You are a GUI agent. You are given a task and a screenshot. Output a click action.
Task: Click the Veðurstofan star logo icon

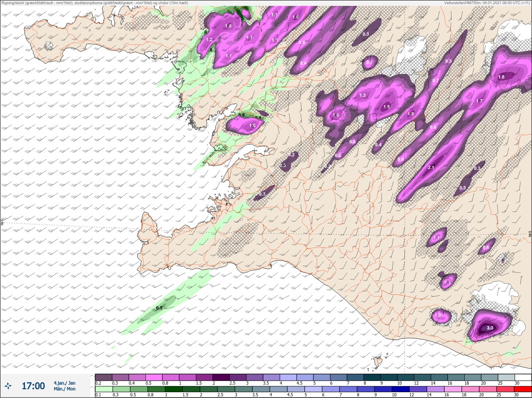click(x=8, y=386)
